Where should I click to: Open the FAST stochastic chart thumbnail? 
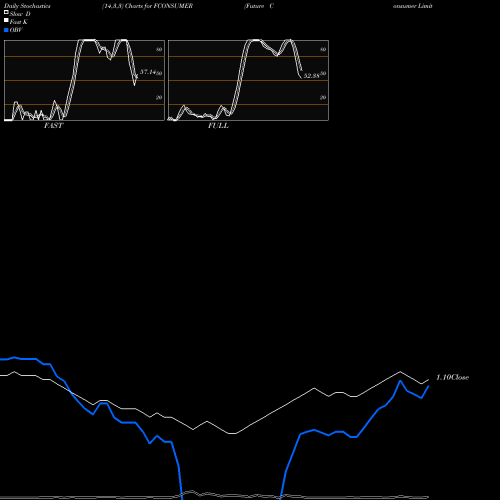[84, 80]
